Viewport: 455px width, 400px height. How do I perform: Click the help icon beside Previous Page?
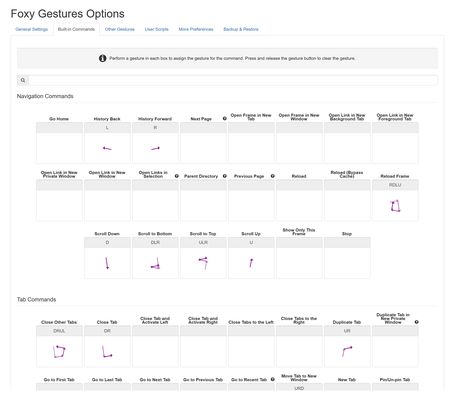273,176
